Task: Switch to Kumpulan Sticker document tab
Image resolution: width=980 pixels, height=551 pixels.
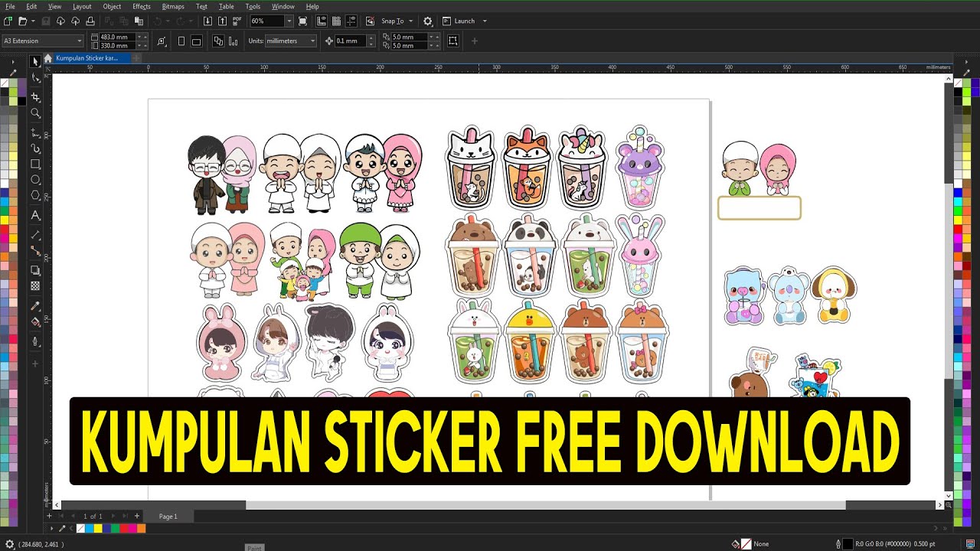Action: pyautogui.click(x=92, y=58)
